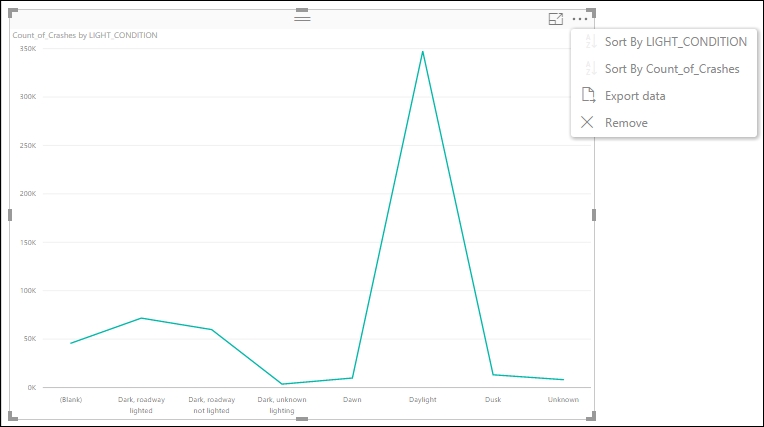Click the (Blank) axis label

(71, 400)
